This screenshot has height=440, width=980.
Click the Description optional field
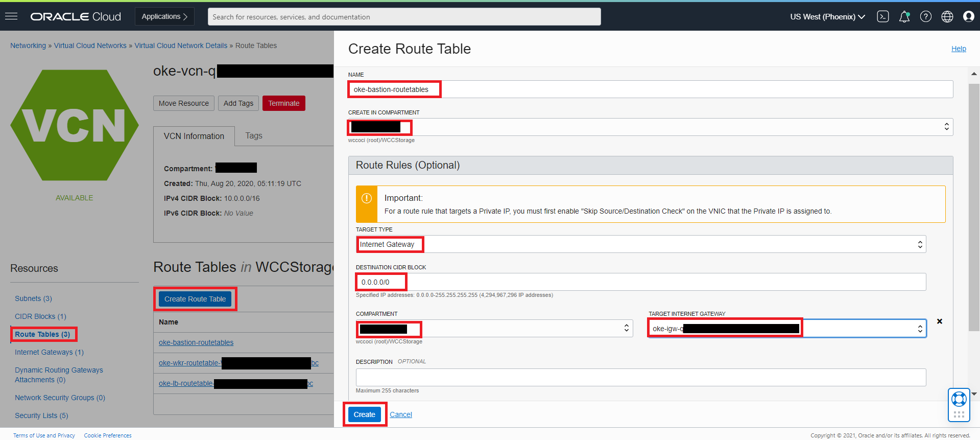point(641,377)
